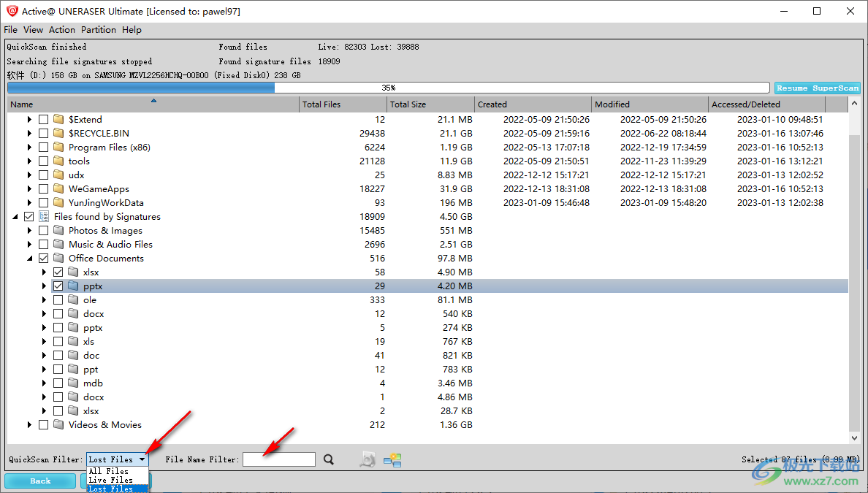
Task: Click the magnifier search icon beside File Name Filter
Action: point(329,459)
